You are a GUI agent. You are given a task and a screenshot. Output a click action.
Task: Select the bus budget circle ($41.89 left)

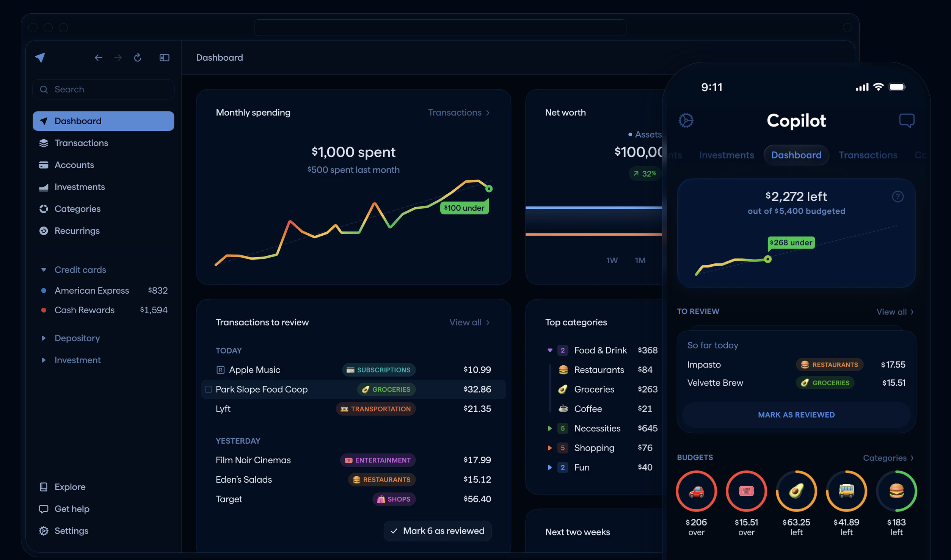pos(846,491)
